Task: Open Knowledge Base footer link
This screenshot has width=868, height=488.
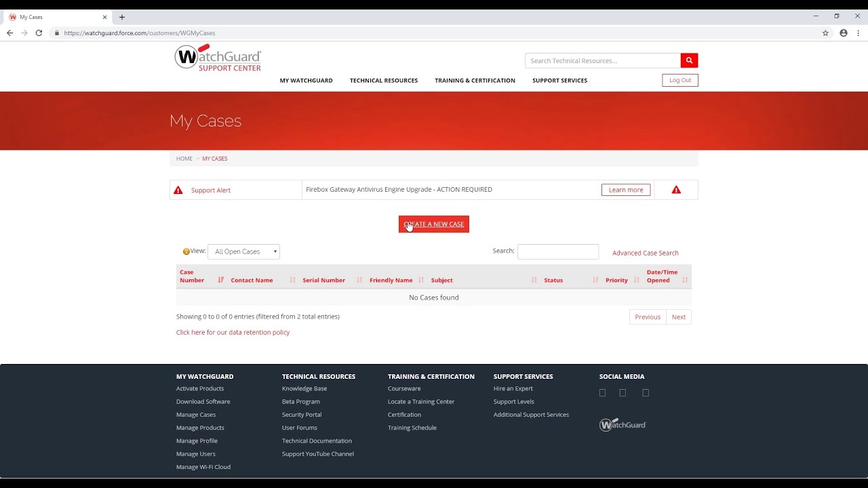Action: pyautogui.click(x=304, y=388)
